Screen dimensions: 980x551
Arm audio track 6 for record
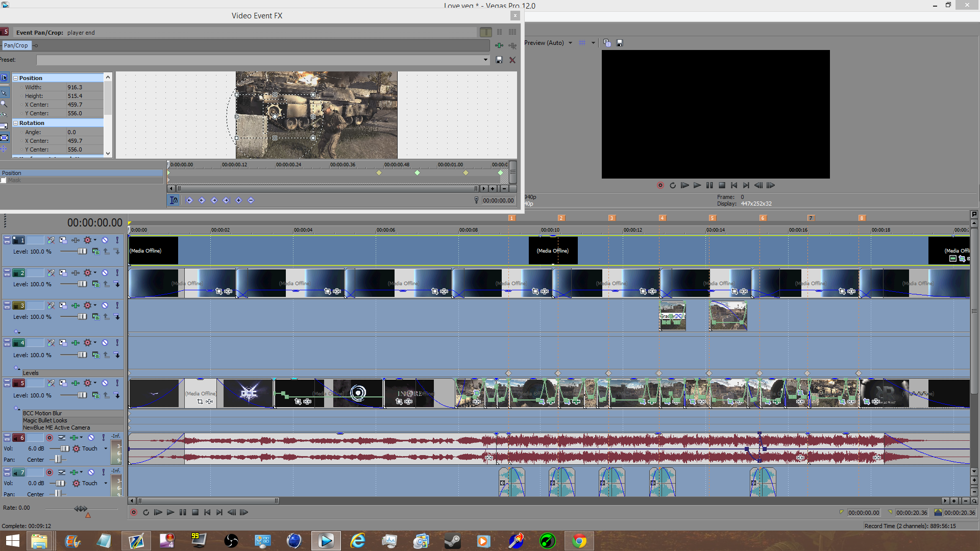(x=50, y=438)
